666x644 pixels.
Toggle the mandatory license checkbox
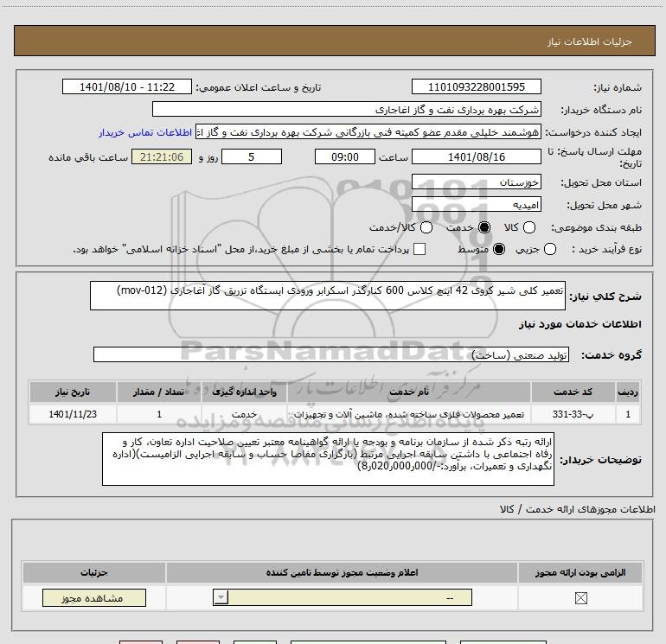(580, 598)
